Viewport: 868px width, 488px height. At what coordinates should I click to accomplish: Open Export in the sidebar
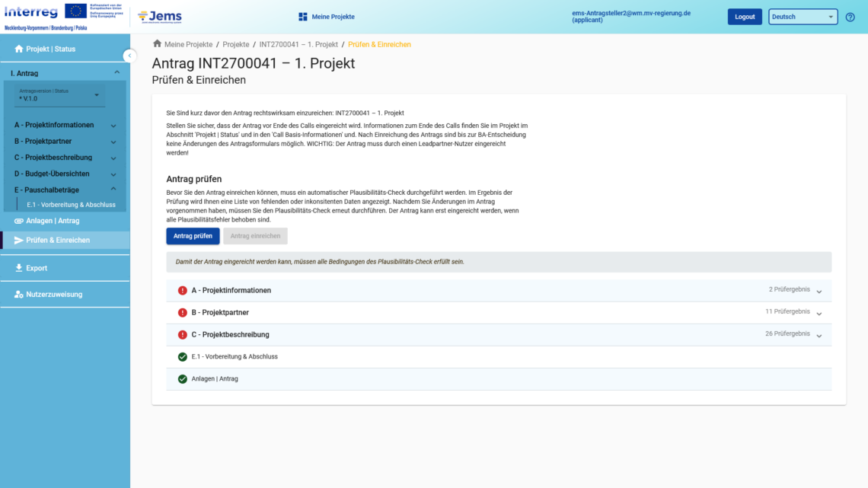[37, 268]
